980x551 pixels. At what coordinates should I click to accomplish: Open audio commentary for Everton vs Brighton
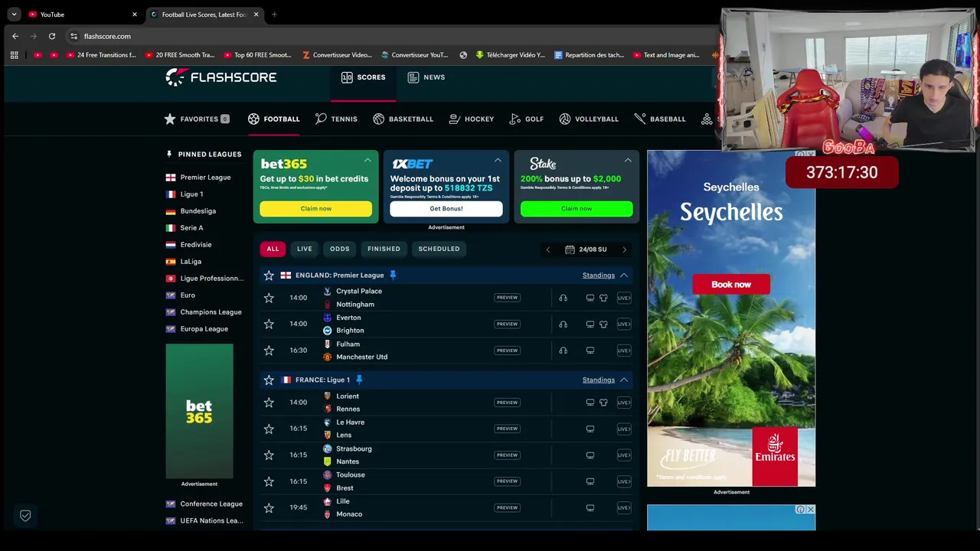[x=563, y=324]
